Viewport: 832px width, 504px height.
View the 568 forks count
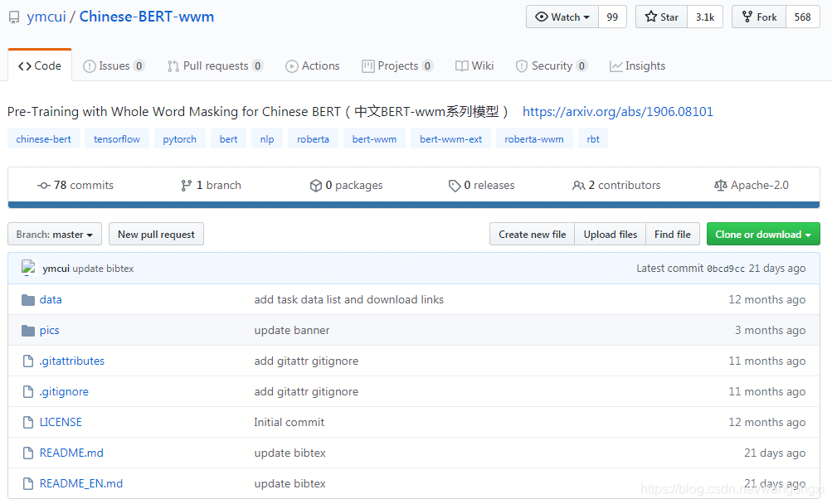tap(802, 17)
